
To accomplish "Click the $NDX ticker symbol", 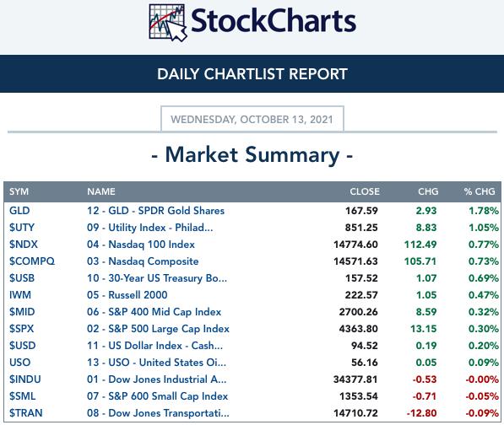I will [24, 245].
